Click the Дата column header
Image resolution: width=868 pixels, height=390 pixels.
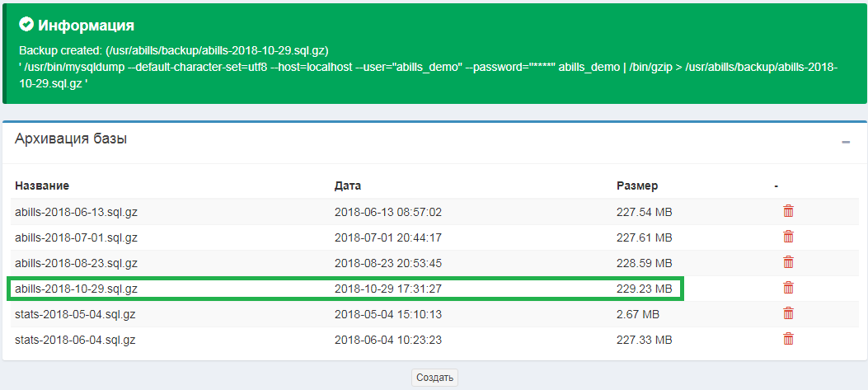348,186
